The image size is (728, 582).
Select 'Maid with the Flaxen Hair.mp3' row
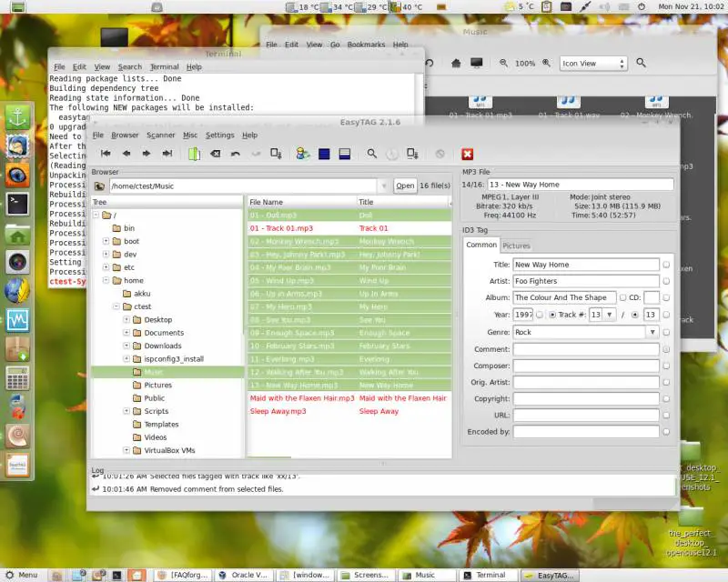349,398
